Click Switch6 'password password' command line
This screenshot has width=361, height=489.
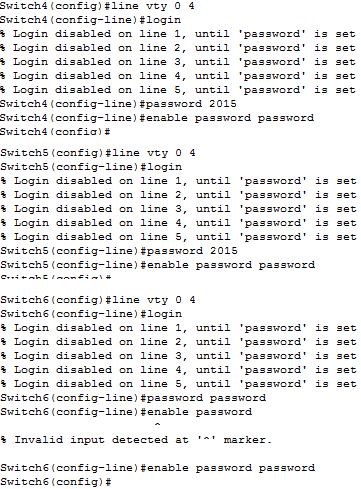coord(133,398)
